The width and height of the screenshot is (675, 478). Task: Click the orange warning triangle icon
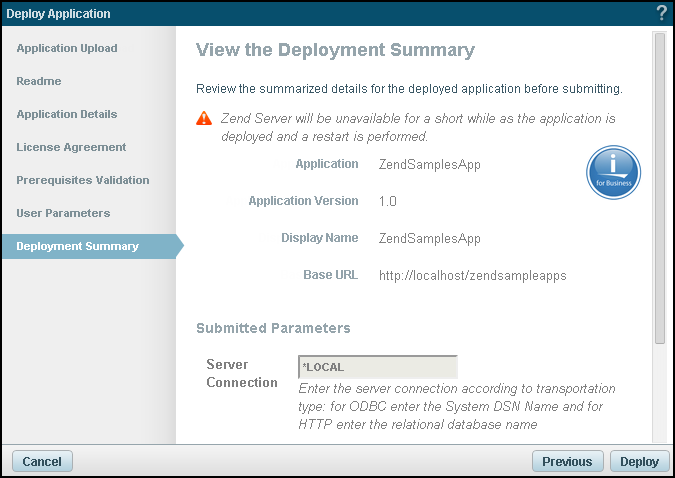pos(204,118)
